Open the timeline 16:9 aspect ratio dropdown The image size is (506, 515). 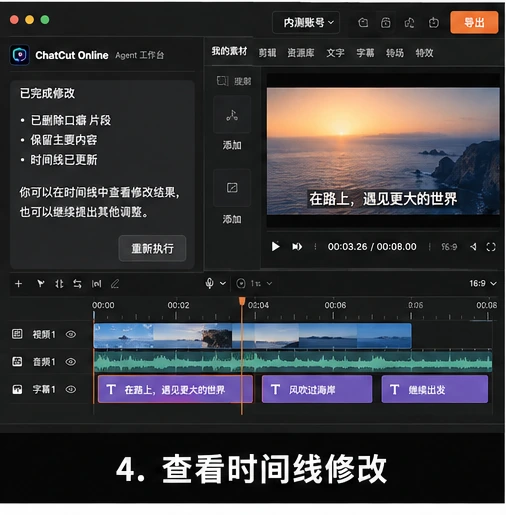pos(483,284)
